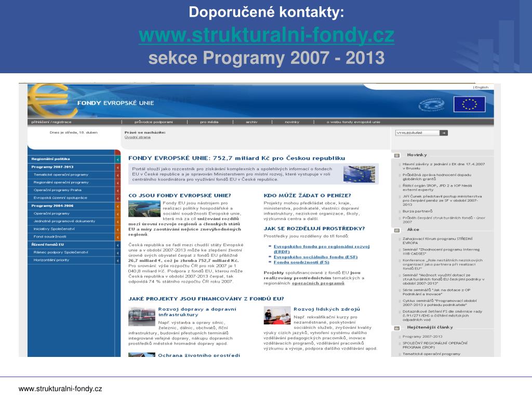Click the Úvodní strana breadcrumb link
532x399 pixels.
137,137
